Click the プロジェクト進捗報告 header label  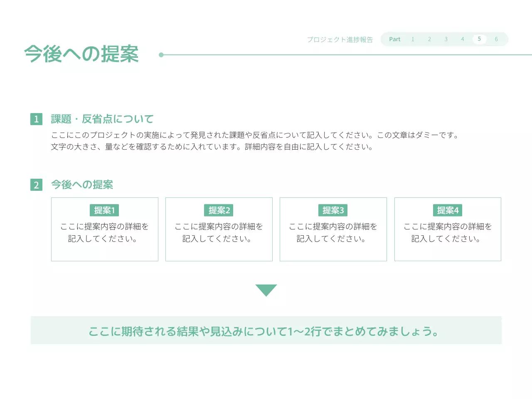pyautogui.click(x=340, y=39)
